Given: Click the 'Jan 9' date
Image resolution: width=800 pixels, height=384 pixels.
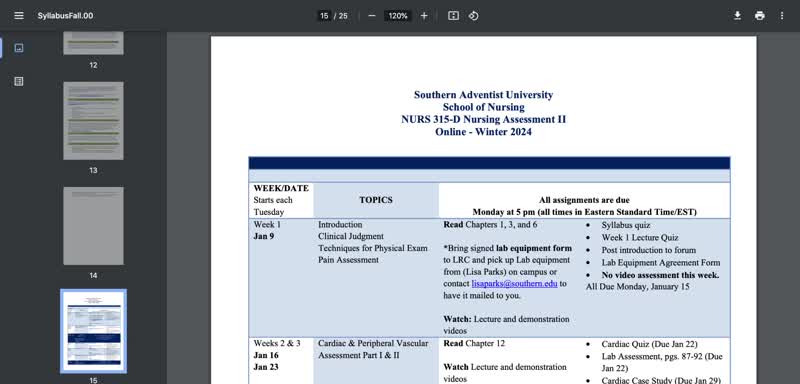Looking at the screenshot, I should pyautogui.click(x=264, y=236).
